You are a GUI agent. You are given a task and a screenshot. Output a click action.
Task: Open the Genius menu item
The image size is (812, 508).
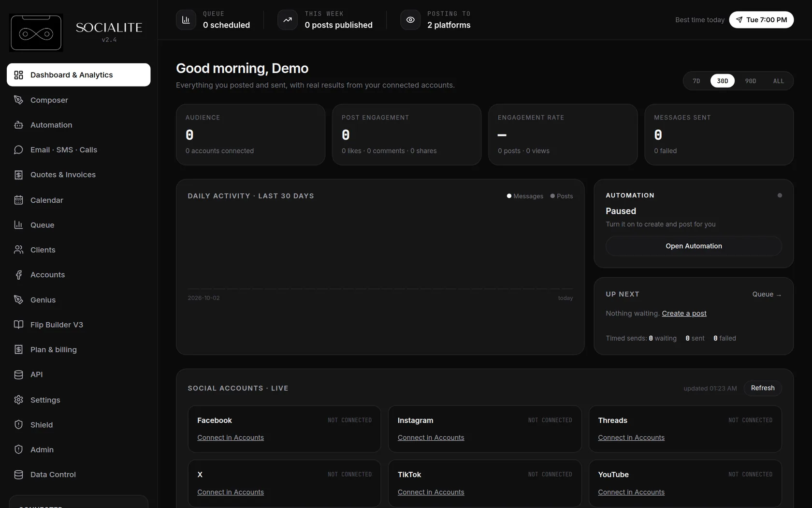pyautogui.click(x=78, y=300)
